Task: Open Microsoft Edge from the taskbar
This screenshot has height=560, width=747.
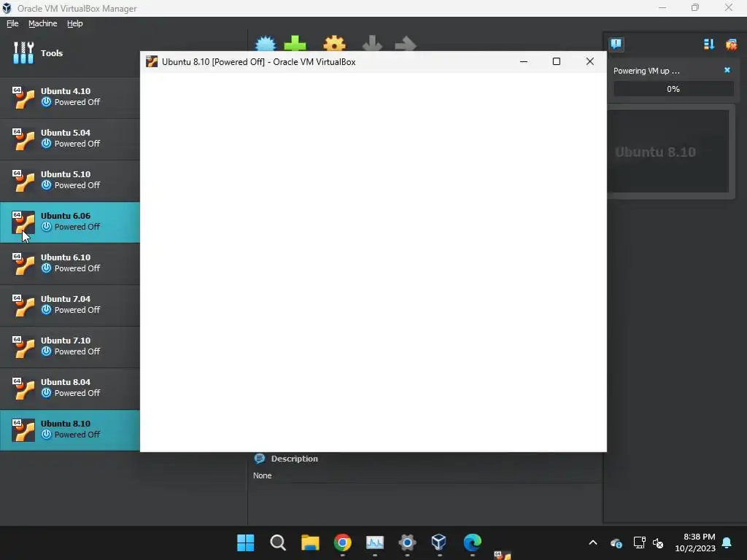Action: coord(472,542)
